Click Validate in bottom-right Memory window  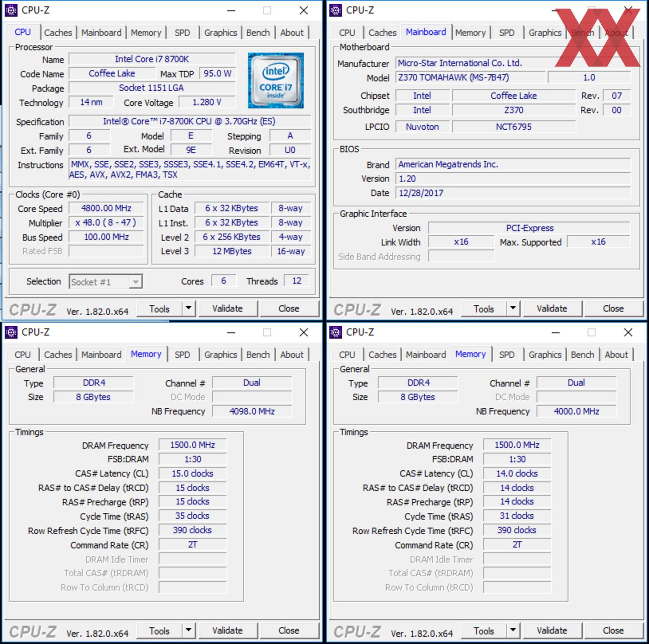552,631
